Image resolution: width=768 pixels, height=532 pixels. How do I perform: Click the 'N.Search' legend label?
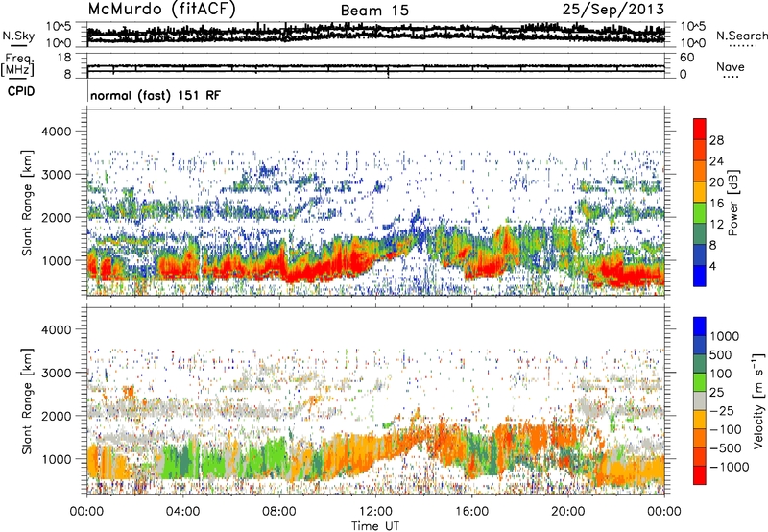(x=741, y=36)
